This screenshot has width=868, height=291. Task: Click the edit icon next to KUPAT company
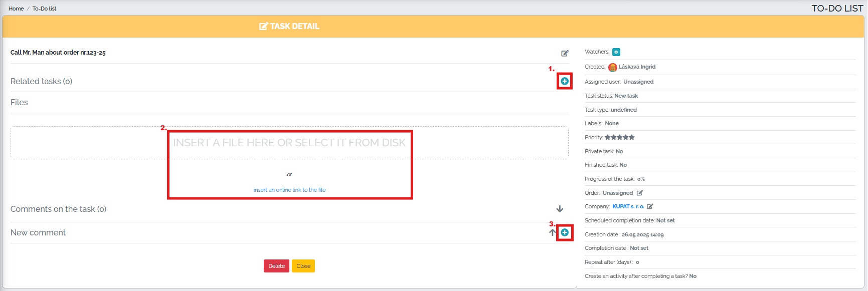click(650, 206)
